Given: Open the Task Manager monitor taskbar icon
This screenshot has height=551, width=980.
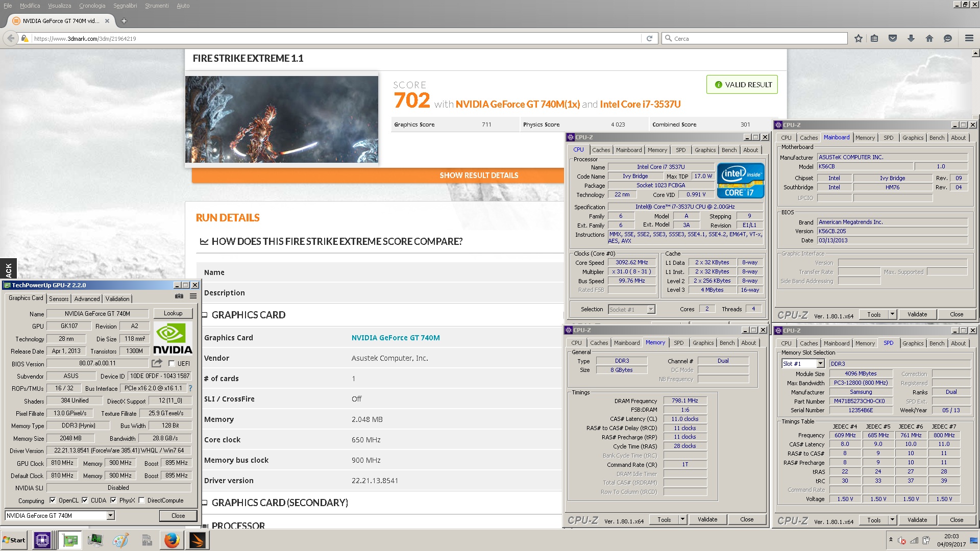Looking at the screenshot, I should (x=95, y=540).
